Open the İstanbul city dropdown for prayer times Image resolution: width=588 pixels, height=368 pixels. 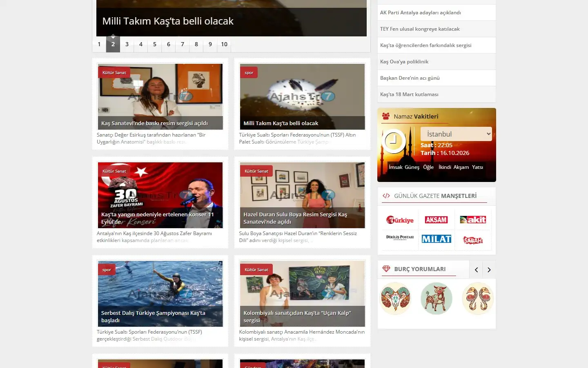[456, 134]
